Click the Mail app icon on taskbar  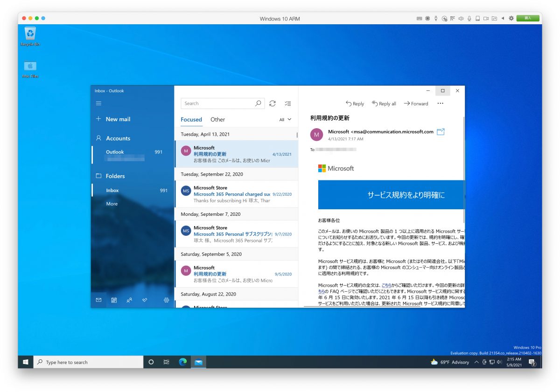198,362
